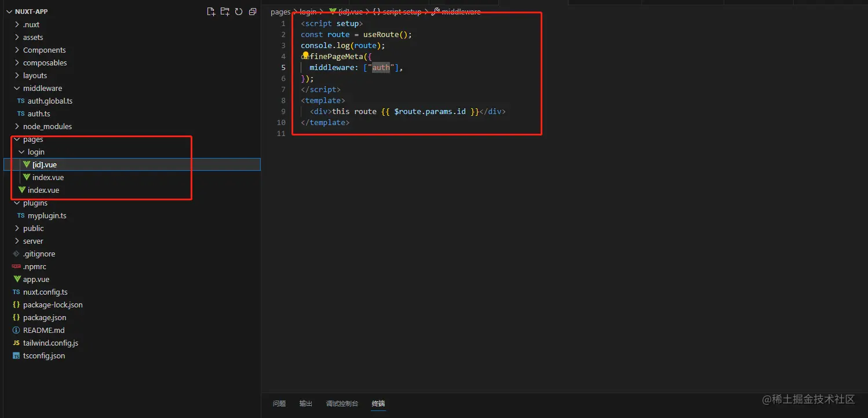This screenshot has width=868, height=418.
Task: Click the npm icon of .npmrc
Action: point(16,266)
